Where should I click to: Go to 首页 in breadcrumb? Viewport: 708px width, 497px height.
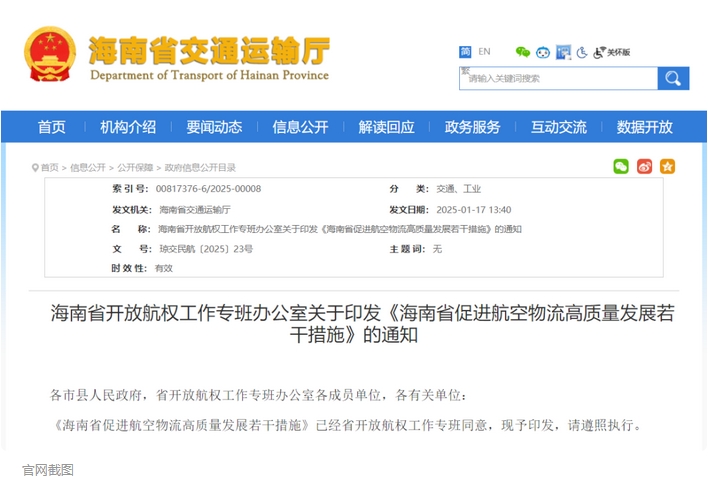50,168
